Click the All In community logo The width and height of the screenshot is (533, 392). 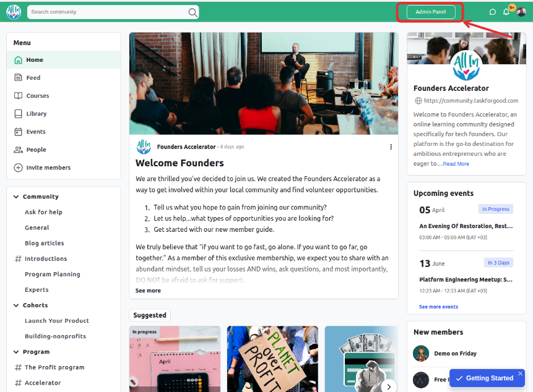[14, 12]
